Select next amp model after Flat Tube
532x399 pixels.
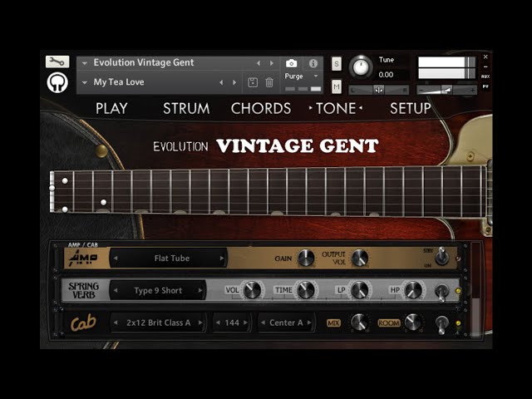tap(222, 259)
